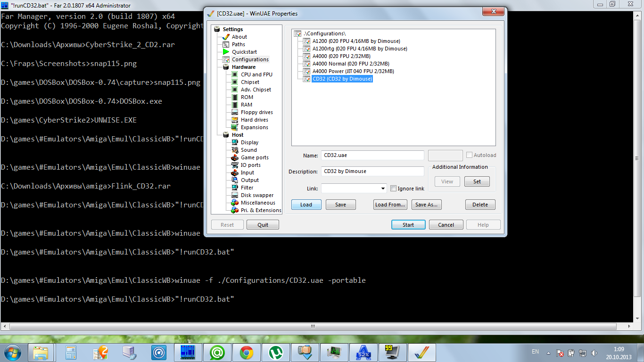Viewport: 644px width, 362px height.
Task: Start the emulation
Action: pyautogui.click(x=408, y=225)
